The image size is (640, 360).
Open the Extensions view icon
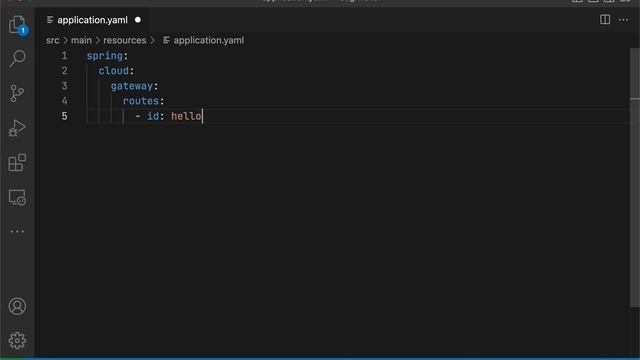[x=17, y=162]
